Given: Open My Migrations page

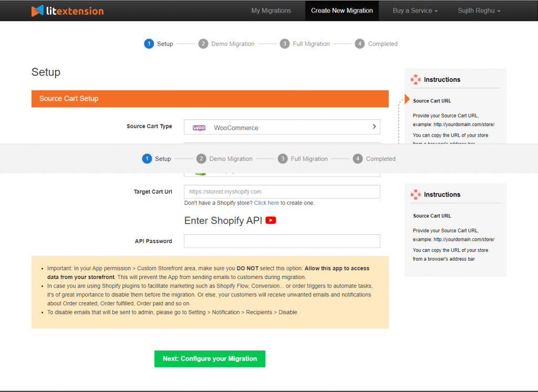Looking at the screenshot, I should coord(271,11).
